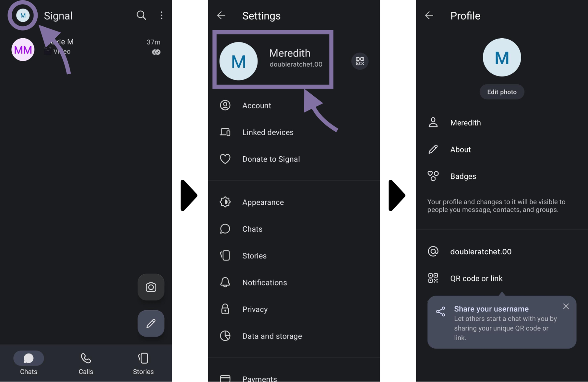Click the Donate heart icon

pyautogui.click(x=225, y=159)
